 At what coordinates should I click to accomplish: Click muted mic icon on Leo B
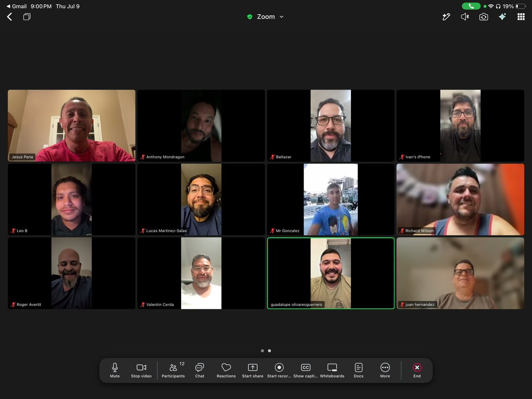13,231
